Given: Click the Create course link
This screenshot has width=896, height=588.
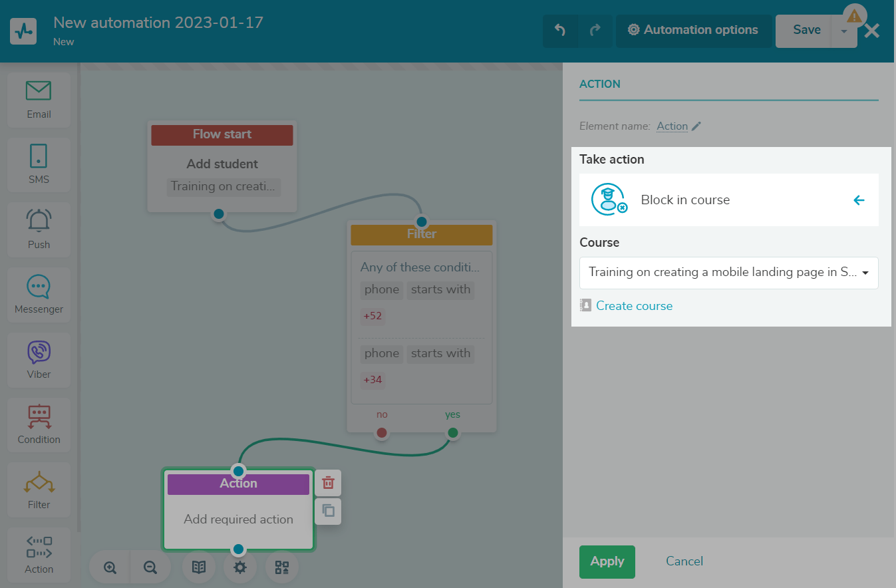Looking at the screenshot, I should (x=634, y=306).
